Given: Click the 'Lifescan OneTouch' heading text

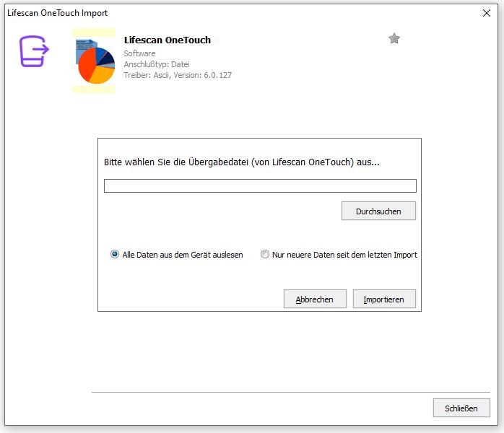Looking at the screenshot, I should 168,40.
